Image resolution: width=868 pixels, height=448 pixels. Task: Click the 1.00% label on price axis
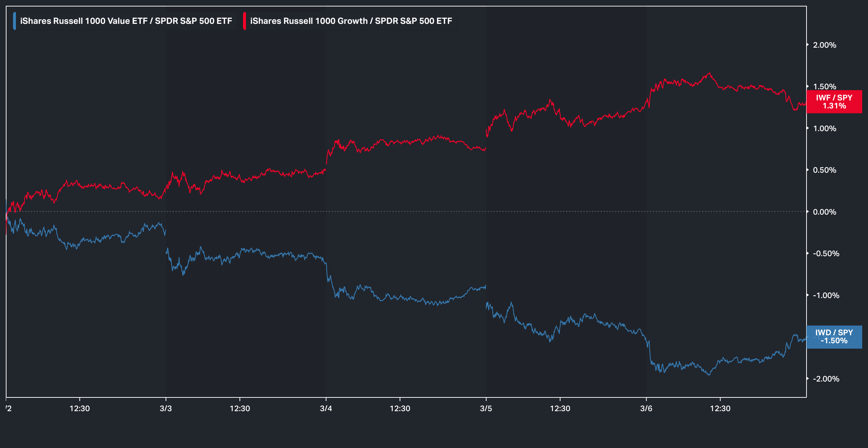824,129
